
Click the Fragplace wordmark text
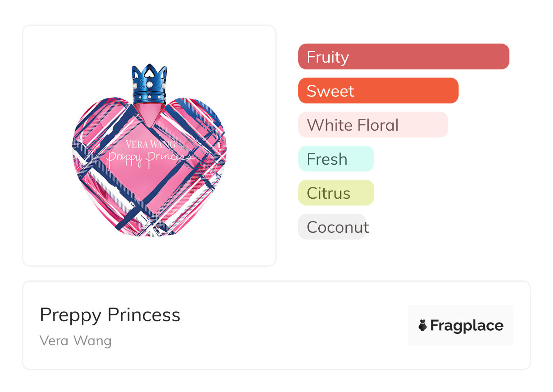click(467, 325)
